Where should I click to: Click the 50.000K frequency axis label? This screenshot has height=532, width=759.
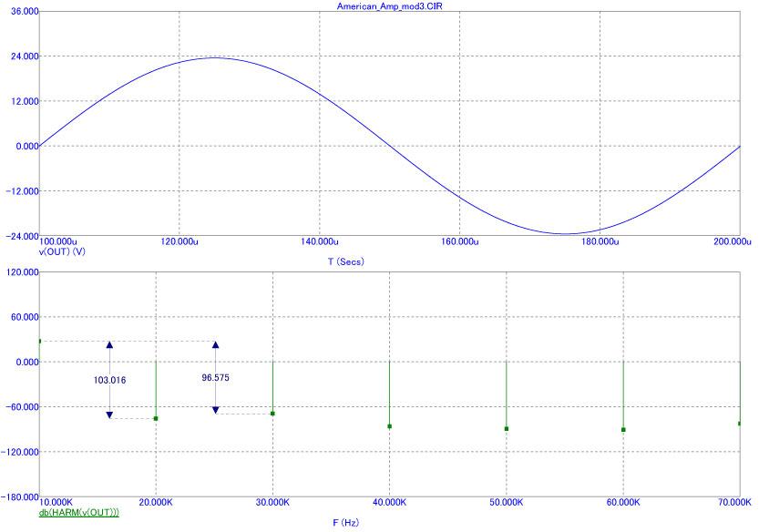[x=507, y=503]
